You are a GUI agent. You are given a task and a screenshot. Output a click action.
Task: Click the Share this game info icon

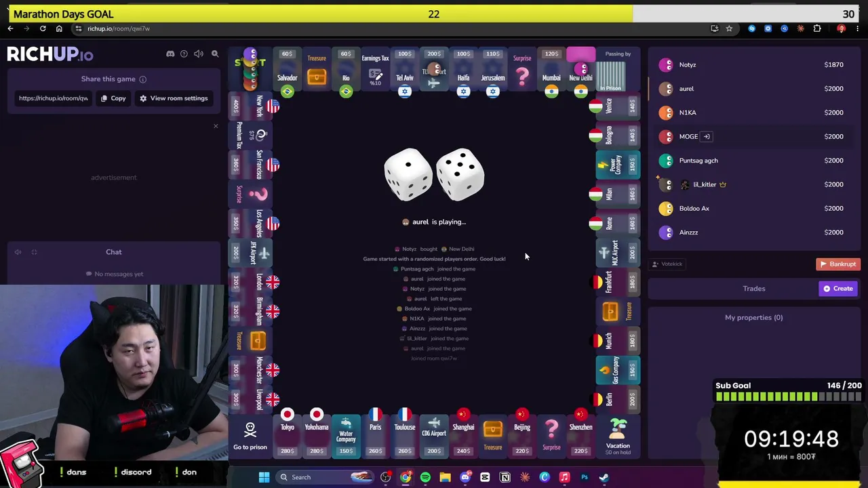(x=142, y=79)
